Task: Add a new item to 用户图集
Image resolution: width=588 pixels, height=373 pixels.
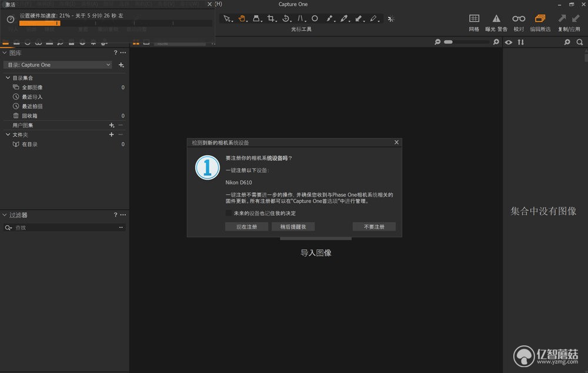Action: [x=112, y=125]
